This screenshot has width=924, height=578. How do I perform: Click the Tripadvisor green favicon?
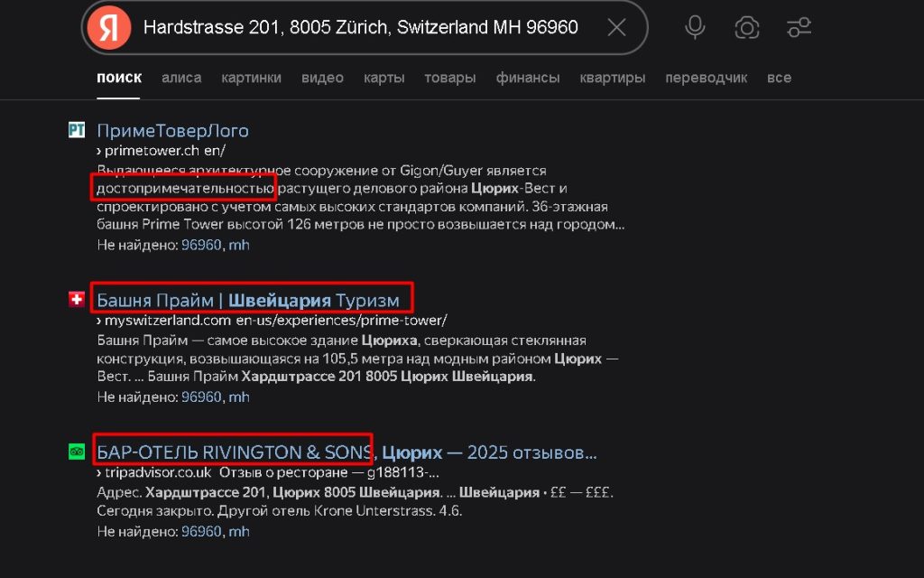[77, 452]
